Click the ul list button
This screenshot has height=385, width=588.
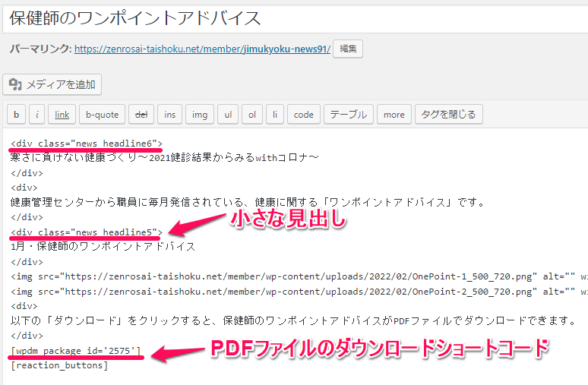click(226, 115)
